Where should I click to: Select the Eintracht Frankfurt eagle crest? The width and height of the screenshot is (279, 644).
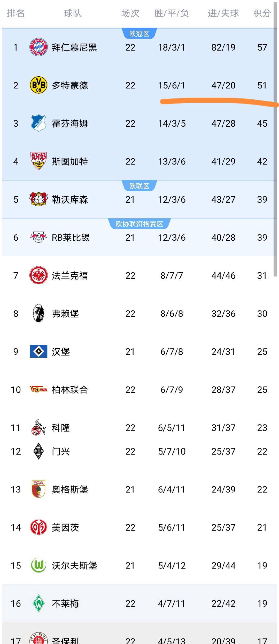38,275
